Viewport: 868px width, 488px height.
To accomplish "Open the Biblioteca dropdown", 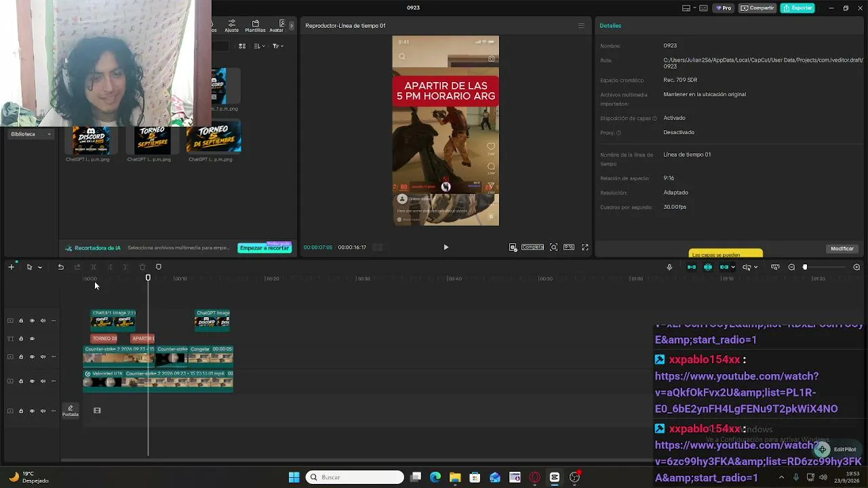I will (31, 134).
